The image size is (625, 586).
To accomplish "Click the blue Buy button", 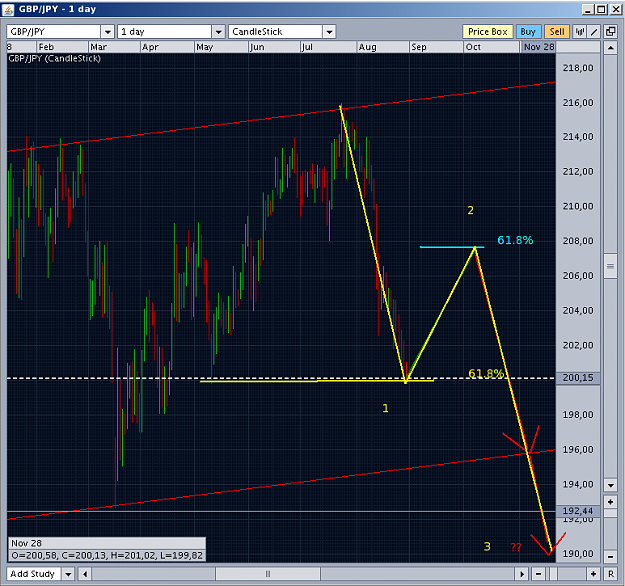I will tap(528, 31).
